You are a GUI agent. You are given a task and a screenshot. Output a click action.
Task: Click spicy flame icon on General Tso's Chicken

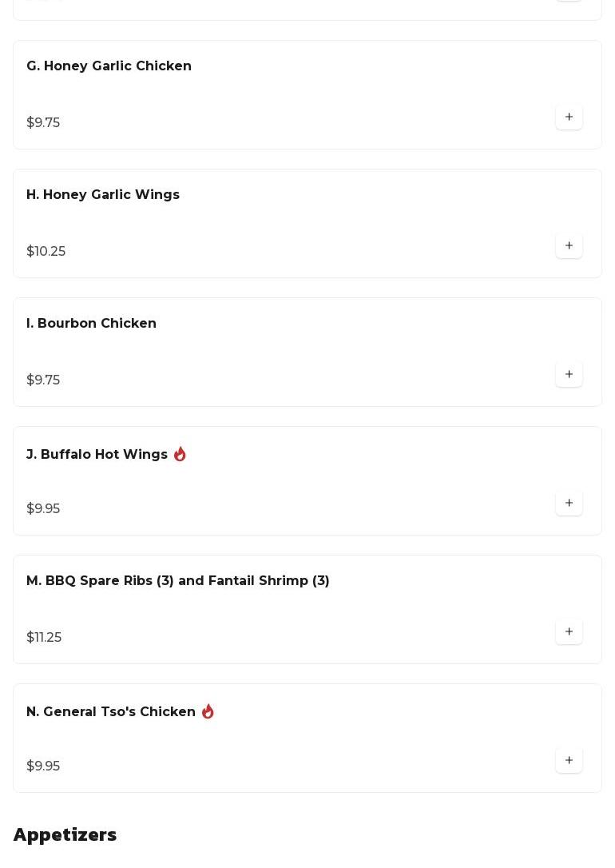(208, 711)
